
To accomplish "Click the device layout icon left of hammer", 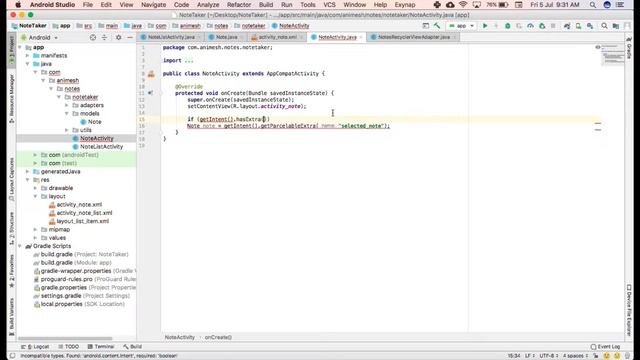I will [426, 26].
